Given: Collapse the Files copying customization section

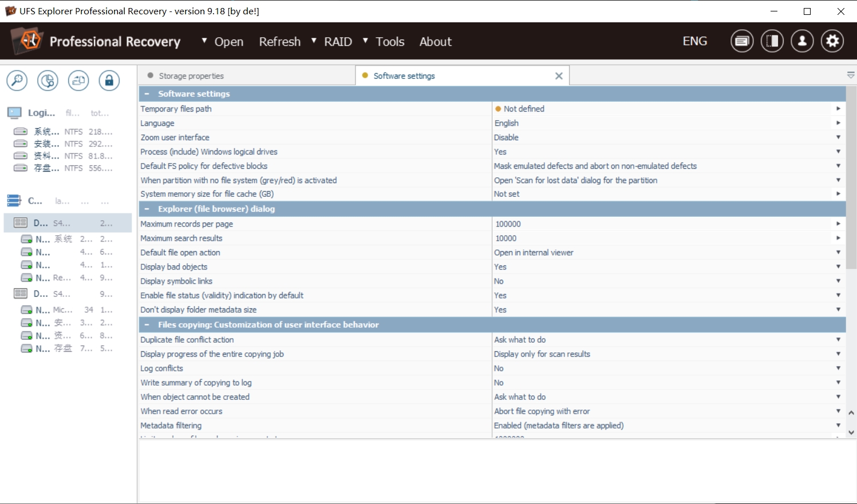Looking at the screenshot, I should point(147,325).
